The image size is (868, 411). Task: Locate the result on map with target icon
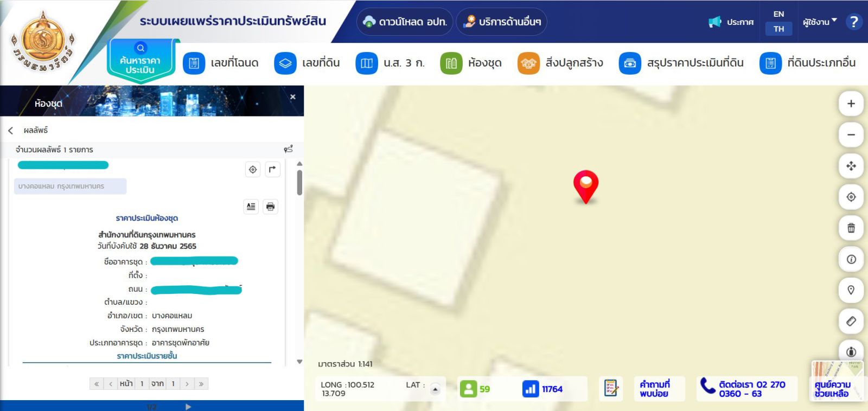click(x=253, y=169)
